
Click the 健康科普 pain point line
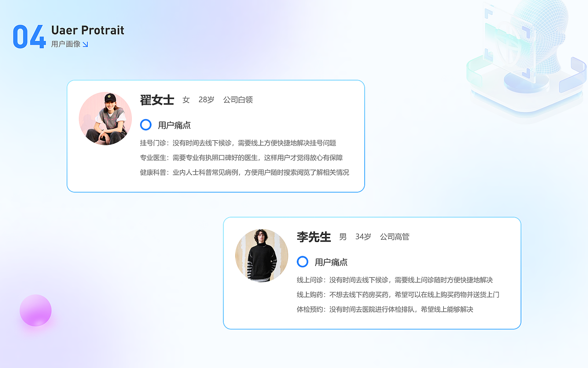click(244, 172)
